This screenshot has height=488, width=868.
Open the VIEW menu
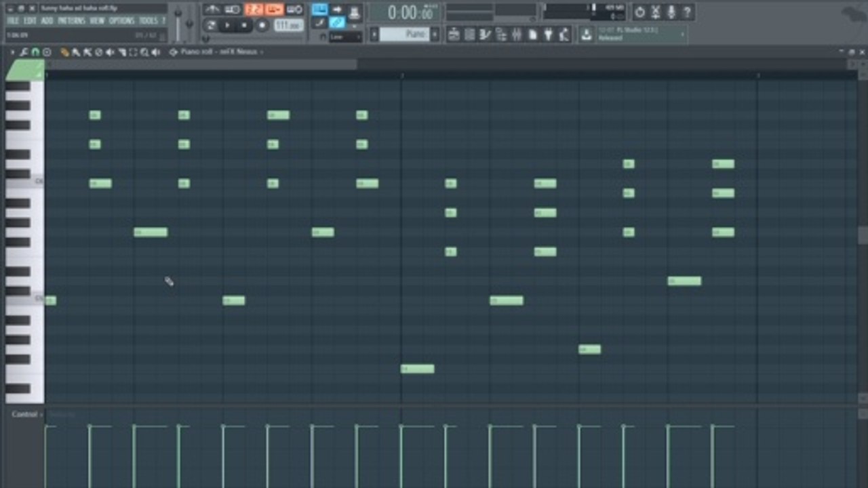click(98, 21)
